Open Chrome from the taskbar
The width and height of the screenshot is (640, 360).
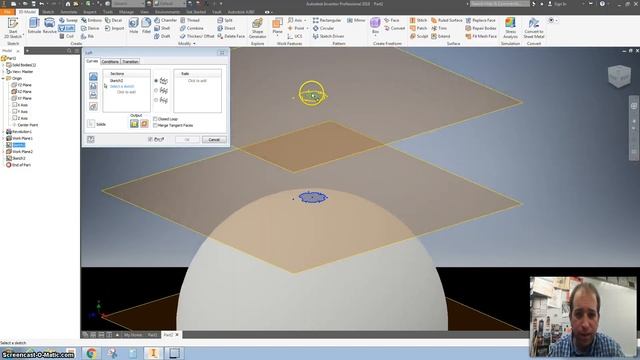[91, 353]
